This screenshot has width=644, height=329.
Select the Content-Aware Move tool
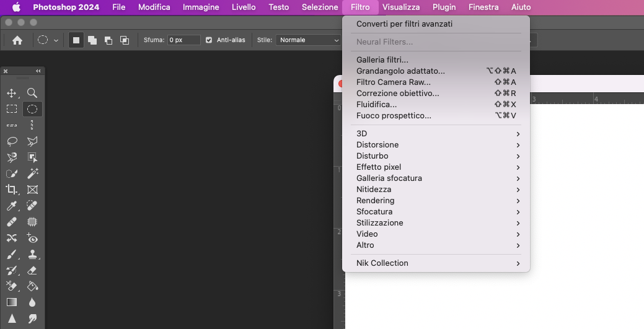12,238
